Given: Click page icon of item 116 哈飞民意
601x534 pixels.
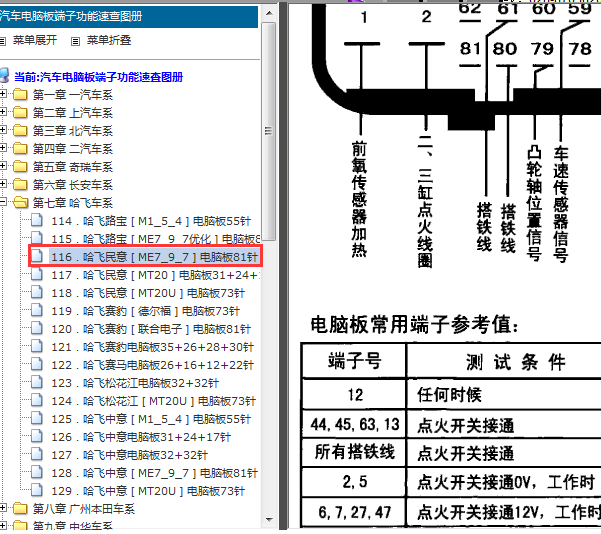Looking at the screenshot, I should (37, 256).
